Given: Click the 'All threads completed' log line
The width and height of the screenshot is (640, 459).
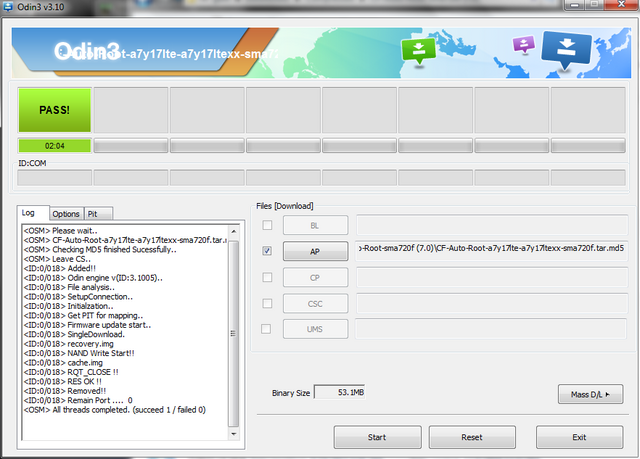Looking at the screenshot, I should pyautogui.click(x=115, y=410).
